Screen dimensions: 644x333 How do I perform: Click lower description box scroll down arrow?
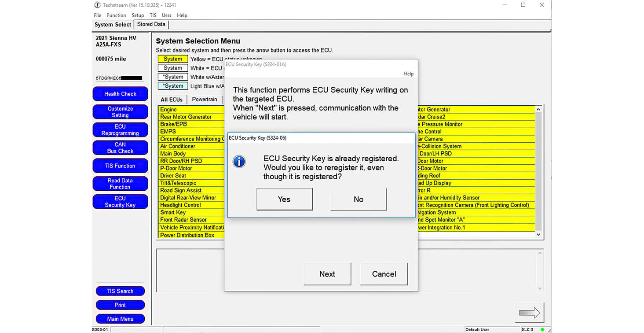coord(540,289)
